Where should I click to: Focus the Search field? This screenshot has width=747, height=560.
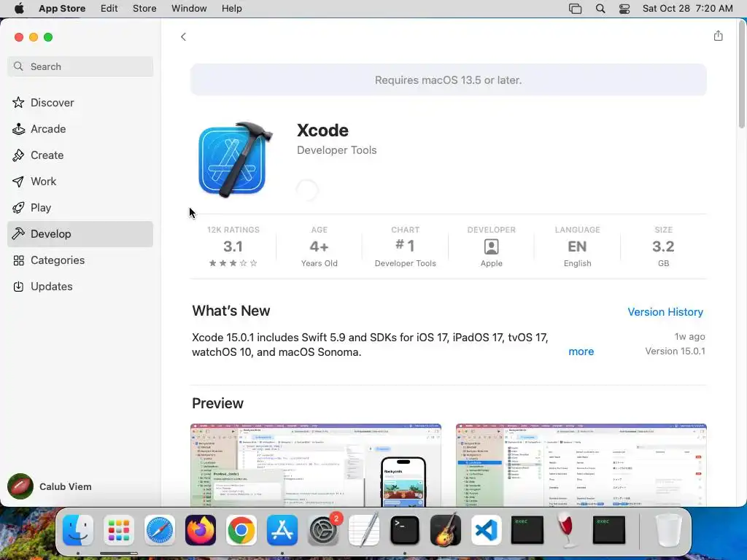[80, 66]
